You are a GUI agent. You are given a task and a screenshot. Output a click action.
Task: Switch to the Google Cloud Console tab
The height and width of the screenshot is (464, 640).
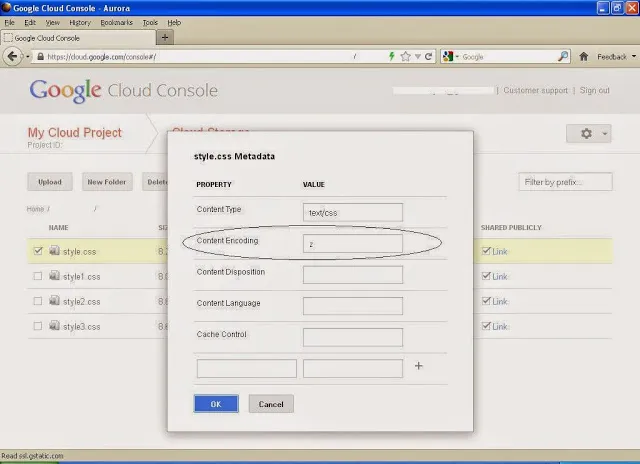click(x=78, y=38)
